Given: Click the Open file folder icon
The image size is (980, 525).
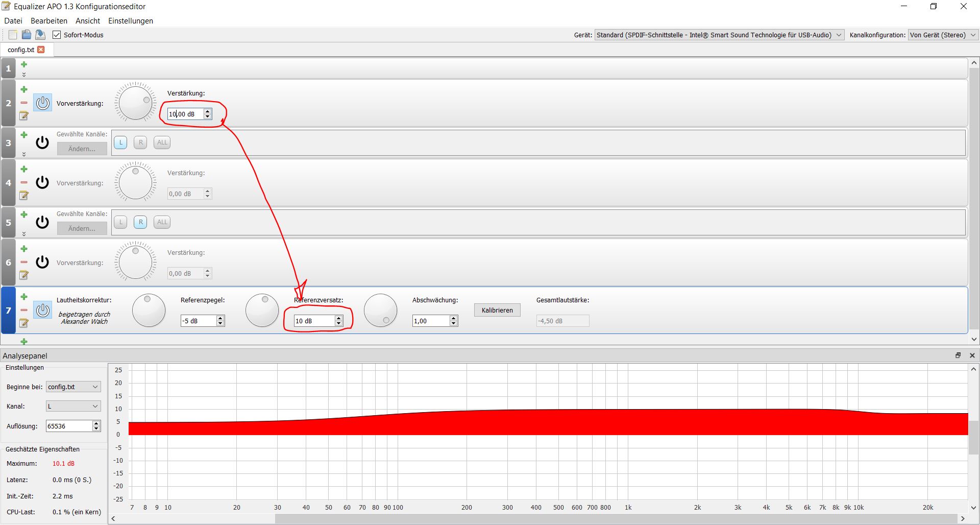Looking at the screenshot, I should coord(27,35).
